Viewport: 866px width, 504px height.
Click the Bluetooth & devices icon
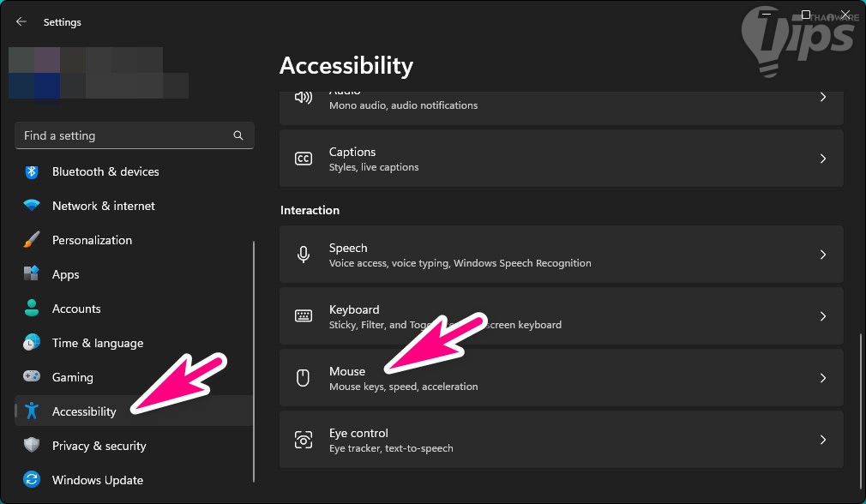click(x=32, y=171)
